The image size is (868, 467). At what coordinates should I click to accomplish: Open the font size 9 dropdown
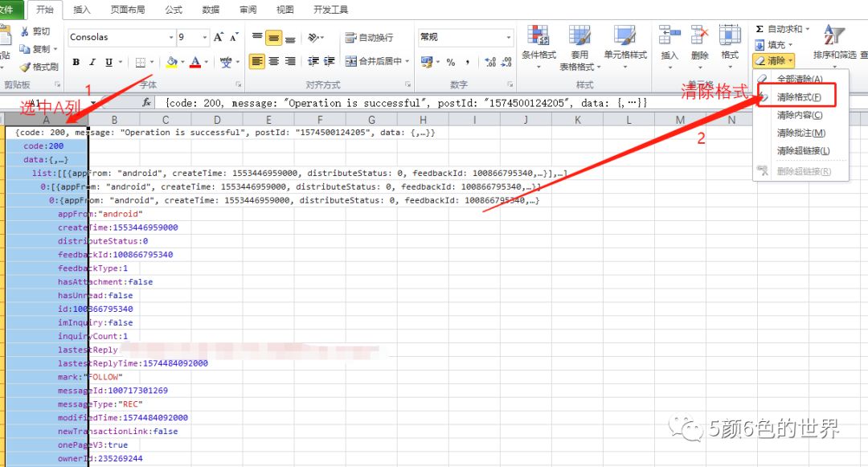click(204, 37)
